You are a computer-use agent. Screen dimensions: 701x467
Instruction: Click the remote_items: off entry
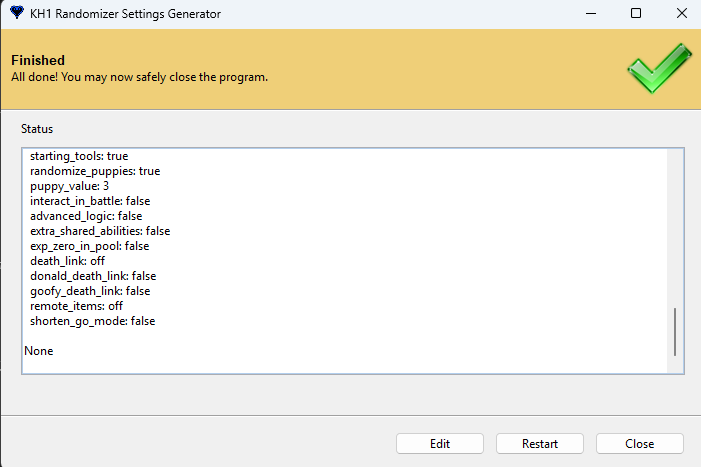point(76,306)
